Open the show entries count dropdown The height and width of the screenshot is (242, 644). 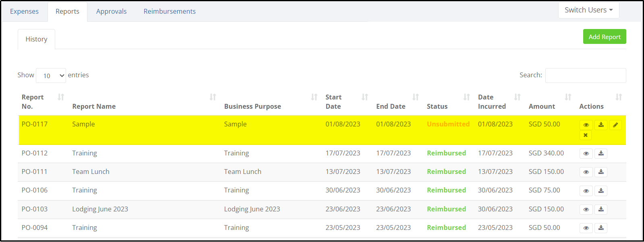pos(51,76)
